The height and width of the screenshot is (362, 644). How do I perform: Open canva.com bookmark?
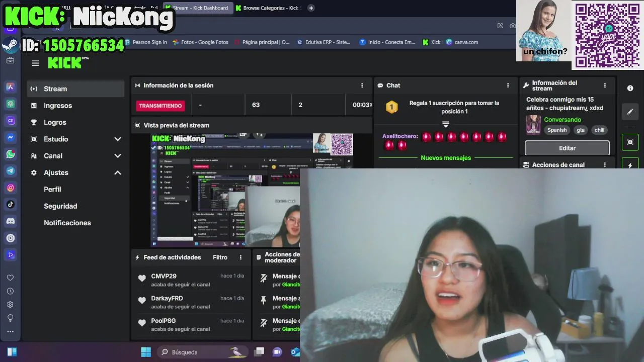[x=462, y=42]
